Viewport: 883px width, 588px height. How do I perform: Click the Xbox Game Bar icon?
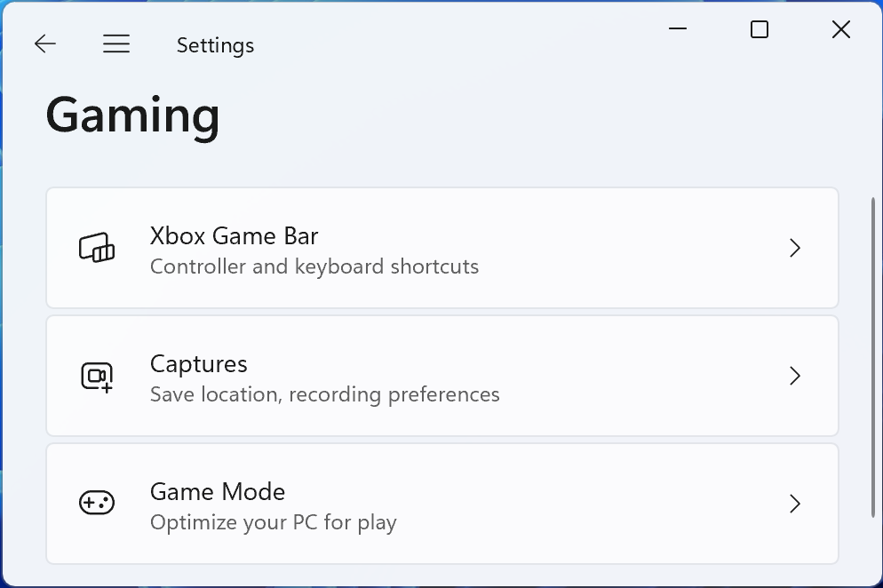tap(97, 248)
